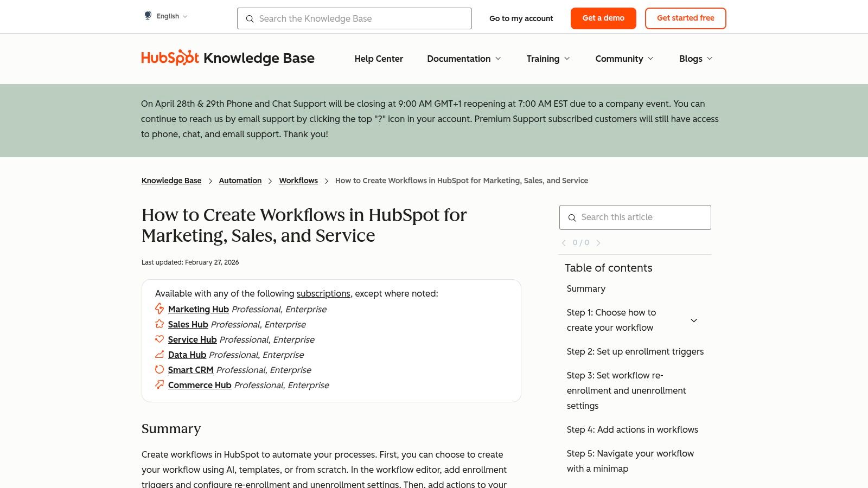Click the Service Hub heart icon
Image resolution: width=868 pixels, height=488 pixels.
tap(159, 339)
